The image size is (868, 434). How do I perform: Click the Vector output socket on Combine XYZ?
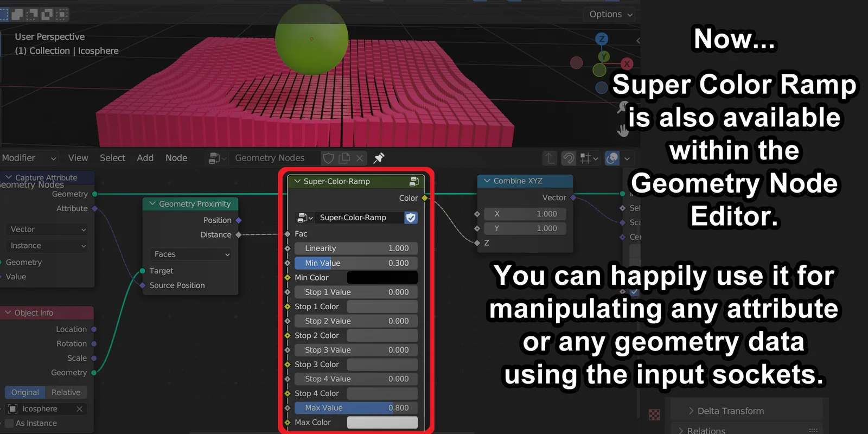point(573,197)
